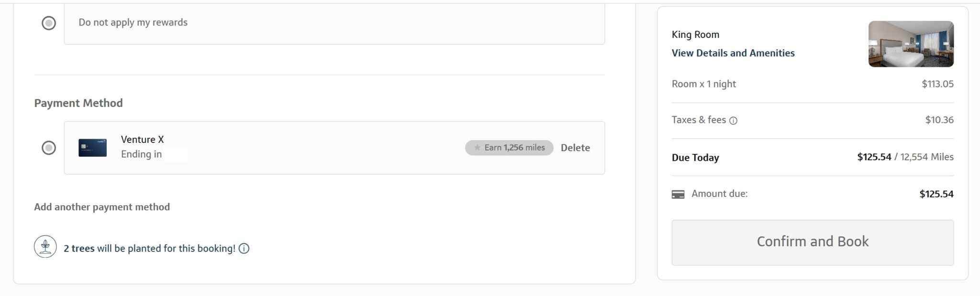Open the info icon beside trees planted message
This screenshot has height=296, width=980.
pos(244,249)
